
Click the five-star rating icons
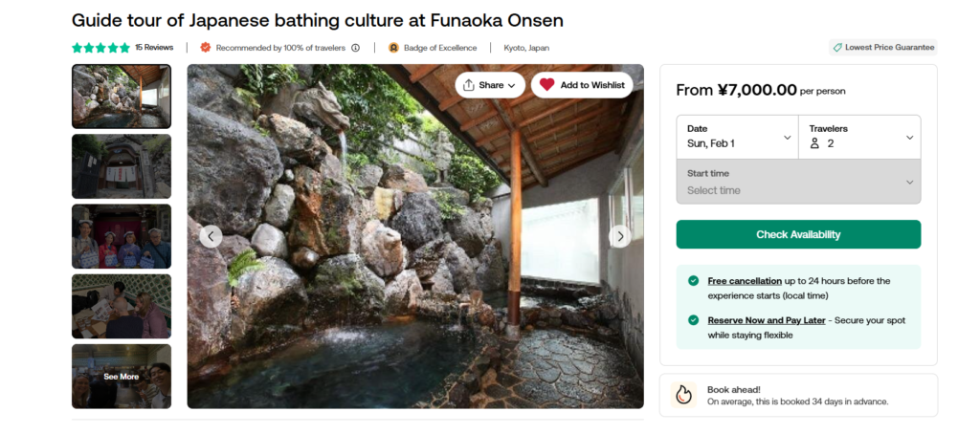coord(100,48)
